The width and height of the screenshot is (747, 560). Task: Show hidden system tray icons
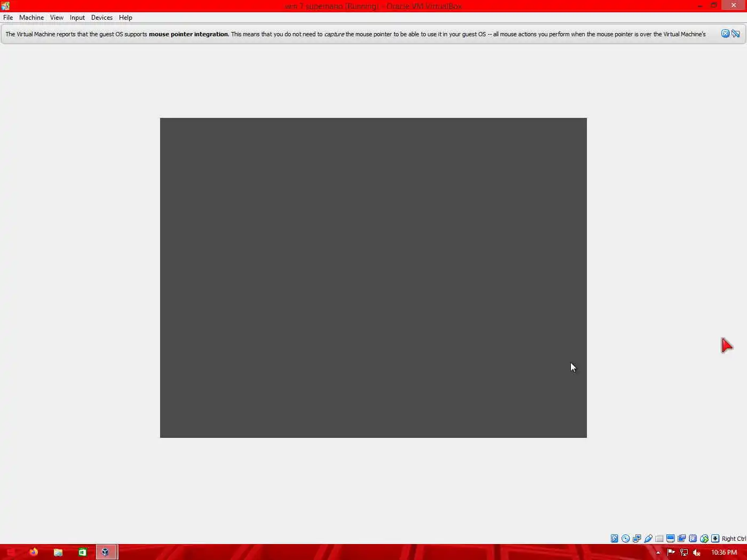(x=658, y=553)
